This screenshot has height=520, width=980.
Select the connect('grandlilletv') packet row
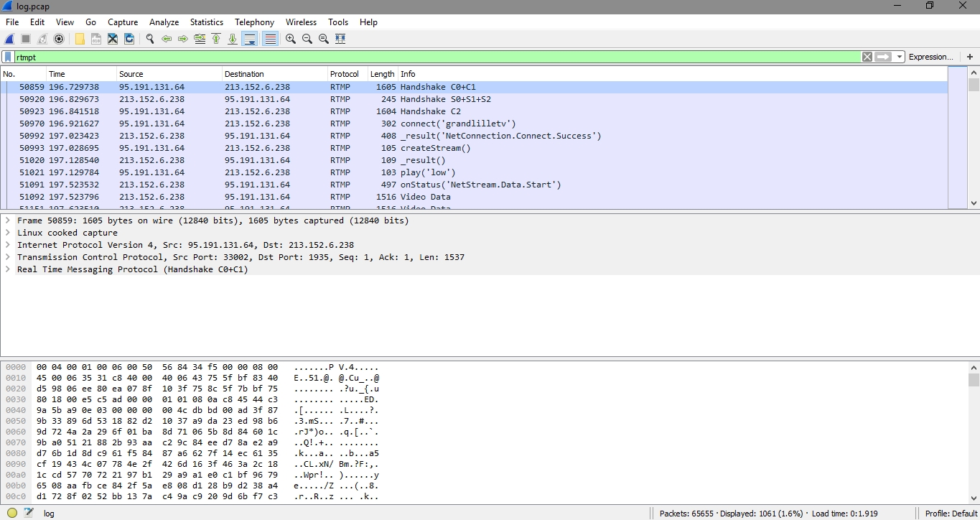coord(458,124)
